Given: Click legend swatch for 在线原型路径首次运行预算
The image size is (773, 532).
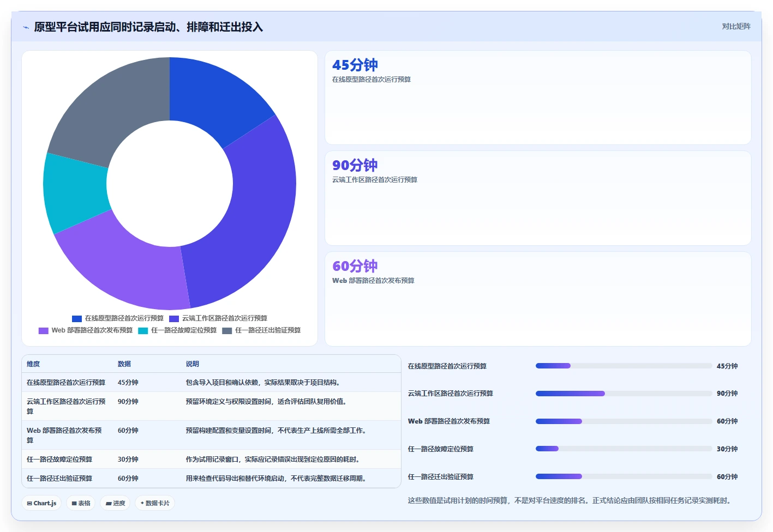Looking at the screenshot, I should [77, 318].
